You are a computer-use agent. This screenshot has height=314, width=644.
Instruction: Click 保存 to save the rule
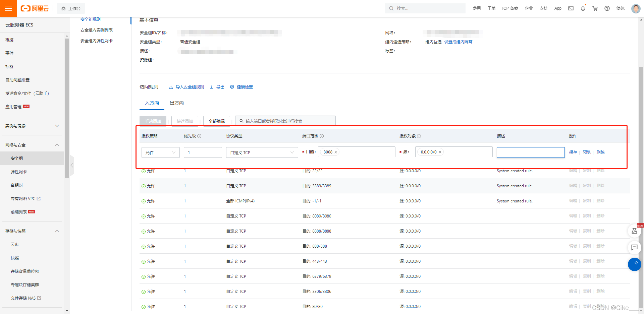(573, 152)
